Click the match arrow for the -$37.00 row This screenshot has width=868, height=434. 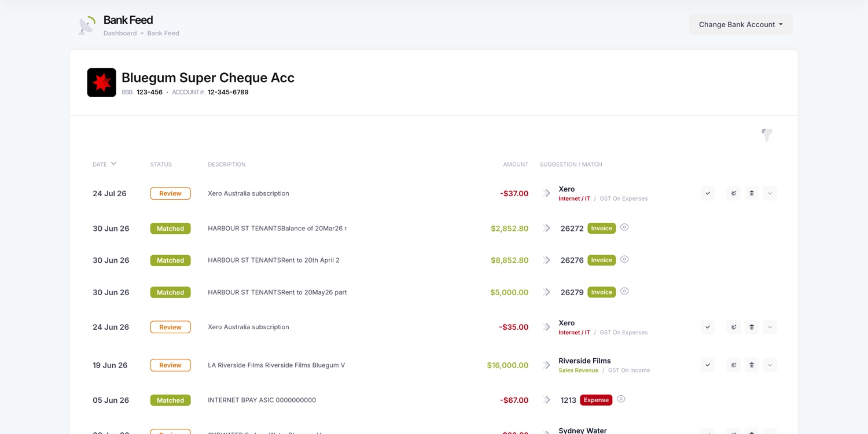pyautogui.click(x=546, y=193)
